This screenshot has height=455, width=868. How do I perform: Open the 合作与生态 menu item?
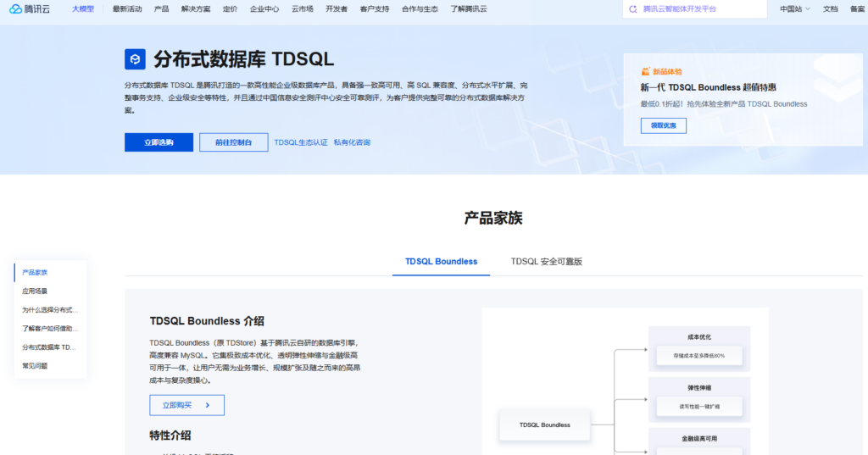420,8
